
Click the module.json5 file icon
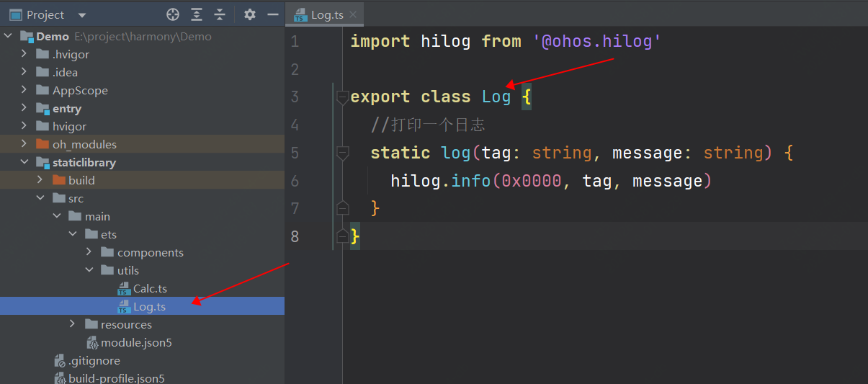point(92,343)
